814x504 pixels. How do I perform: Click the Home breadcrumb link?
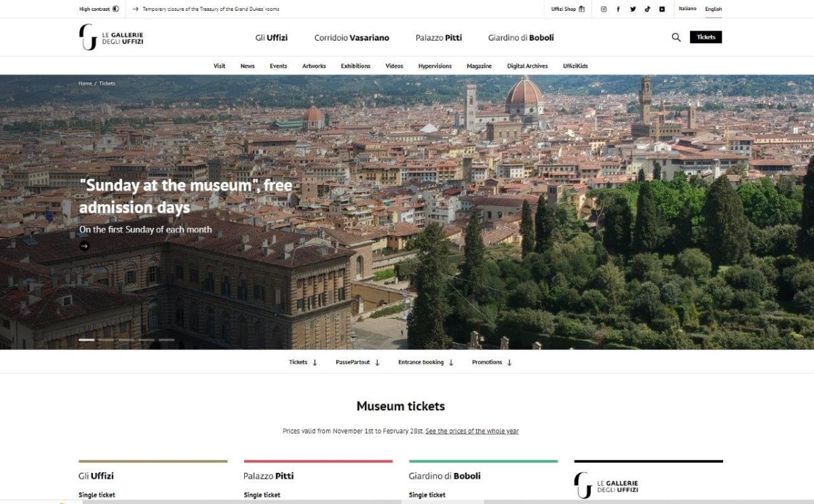(x=85, y=83)
